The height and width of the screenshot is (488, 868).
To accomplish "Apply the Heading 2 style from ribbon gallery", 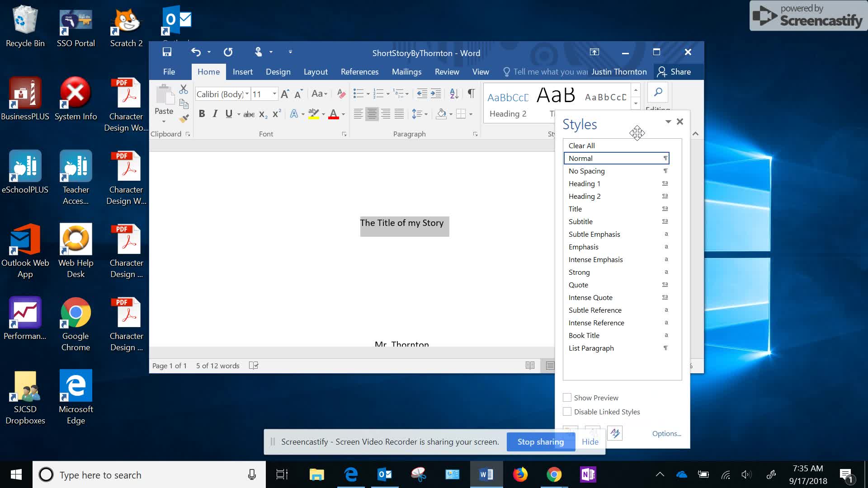I will [x=508, y=103].
